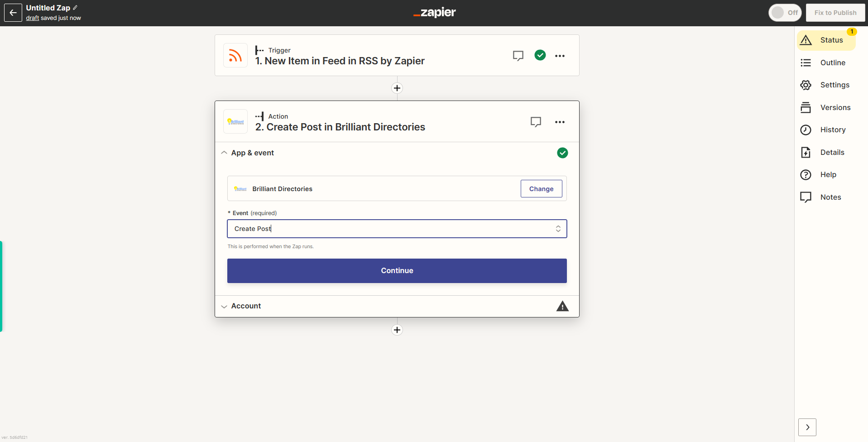This screenshot has width=868, height=442.
Task: Open Status panel in sidebar
Action: coord(826,40)
